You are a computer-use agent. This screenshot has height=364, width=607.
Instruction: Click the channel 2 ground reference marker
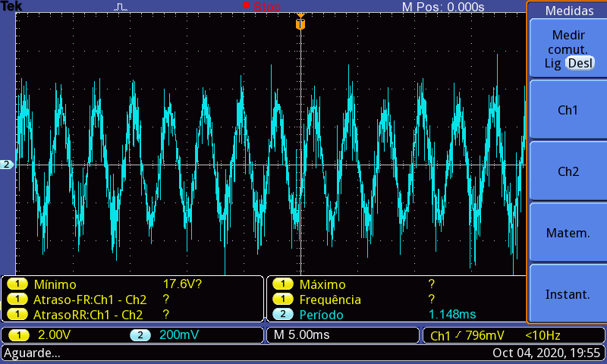[7, 165]
